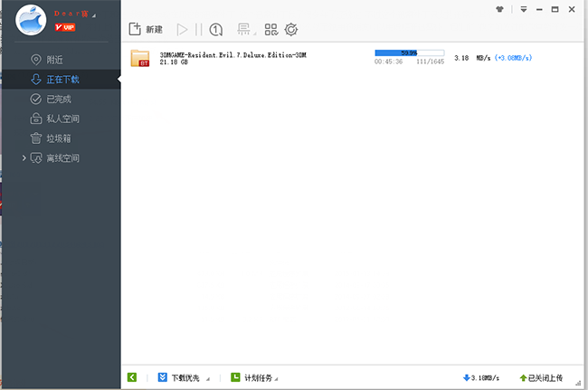
Task: Click the QR code grid icon
Action: (271, 29)
